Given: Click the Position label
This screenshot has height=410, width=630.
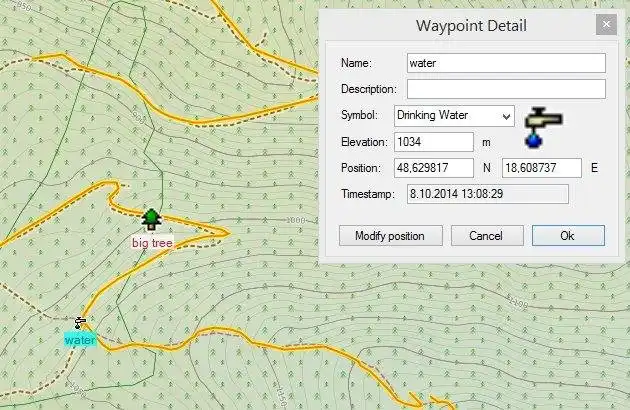Looking at the screenshot, I should [360, 168].
